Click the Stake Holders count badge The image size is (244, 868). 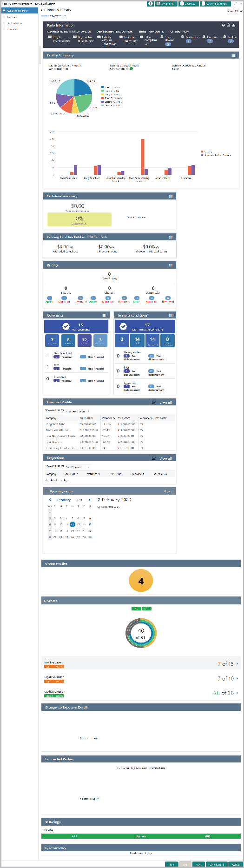click(x=168, y=44)
